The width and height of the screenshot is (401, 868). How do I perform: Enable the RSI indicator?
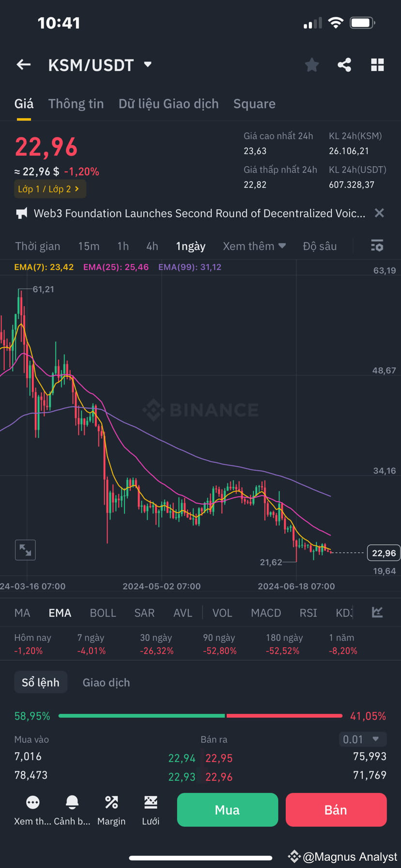pos(308,613)
